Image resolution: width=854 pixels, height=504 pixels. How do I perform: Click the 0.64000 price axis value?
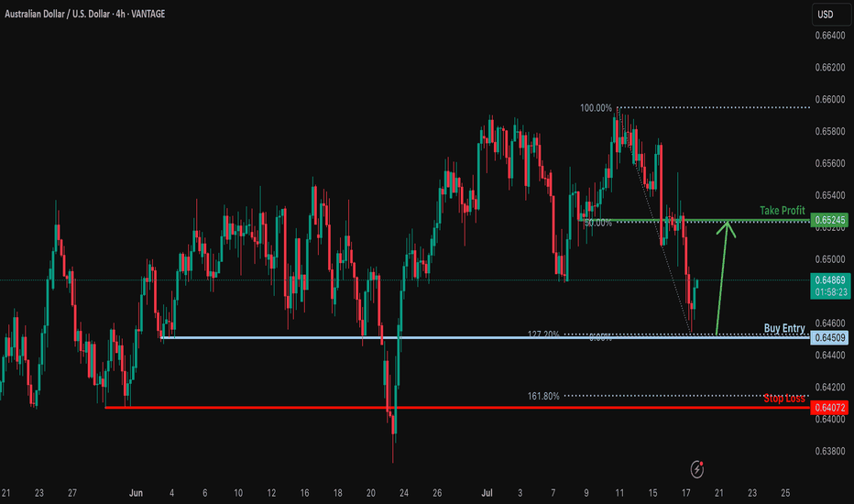tap(830, 419)
